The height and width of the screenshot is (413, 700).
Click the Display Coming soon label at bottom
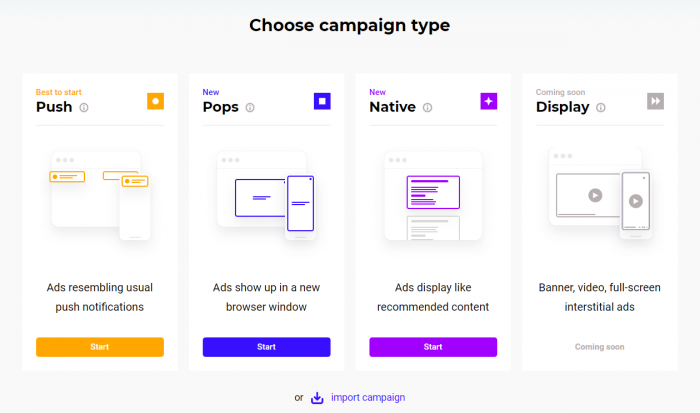[600, 347]
